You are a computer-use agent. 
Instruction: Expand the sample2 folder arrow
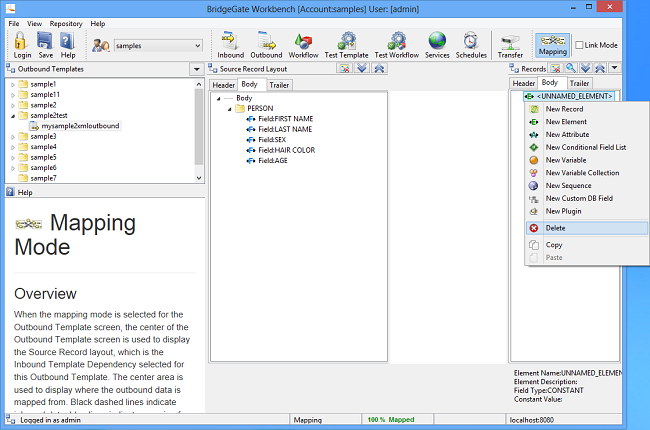point(13,105)
